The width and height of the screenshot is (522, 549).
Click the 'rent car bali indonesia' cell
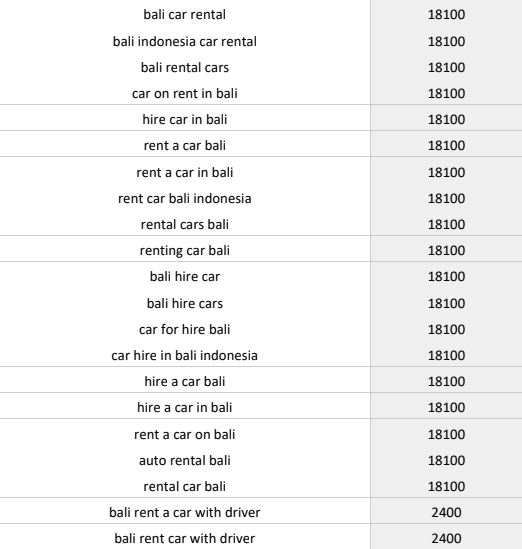tap(185, 199)
